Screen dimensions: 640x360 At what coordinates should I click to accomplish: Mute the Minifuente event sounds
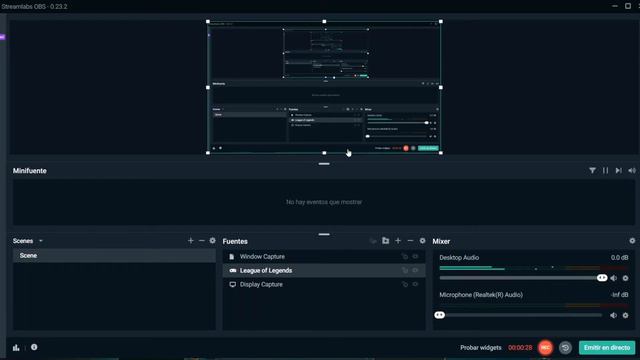(632, 171)
